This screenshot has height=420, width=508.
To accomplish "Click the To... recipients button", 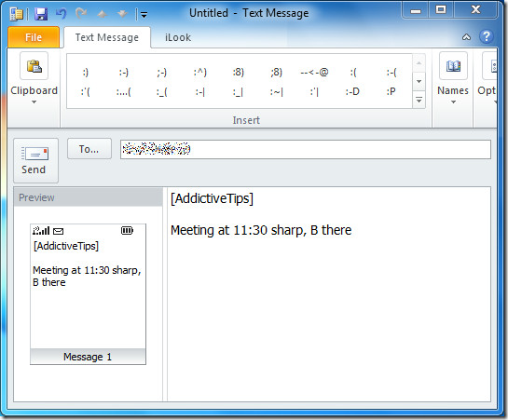I will point(89,149).
